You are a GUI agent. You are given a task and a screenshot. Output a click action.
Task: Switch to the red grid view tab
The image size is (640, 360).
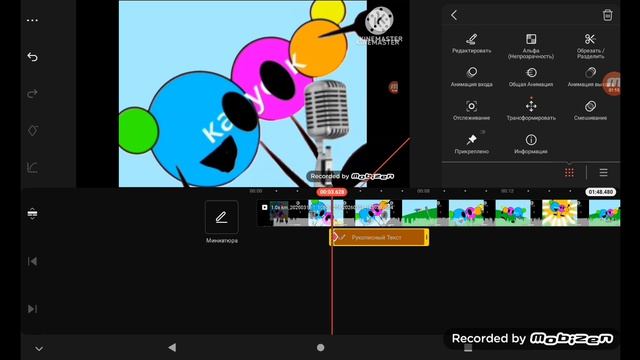click(569, 173)
